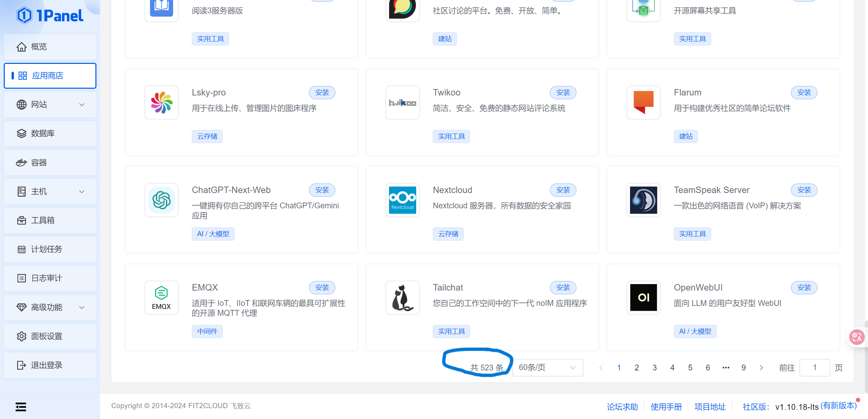Go to page 6
868x419 pixels.
click(708, 368)
